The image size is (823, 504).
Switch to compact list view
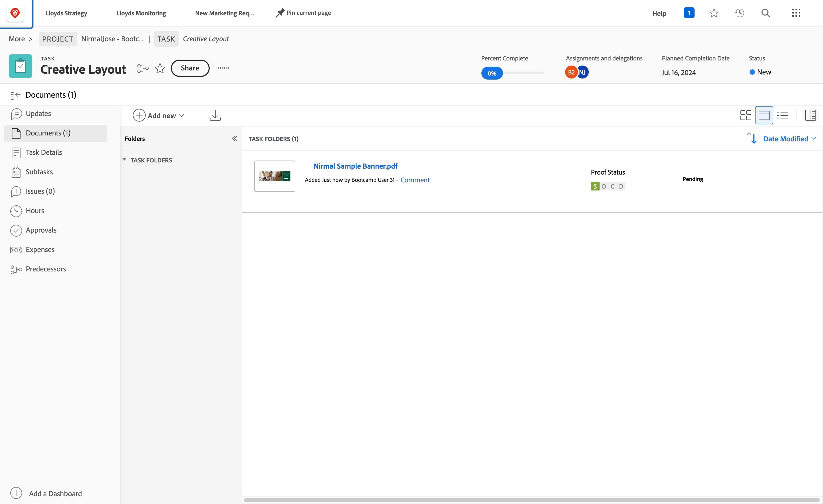pos(782,115)
